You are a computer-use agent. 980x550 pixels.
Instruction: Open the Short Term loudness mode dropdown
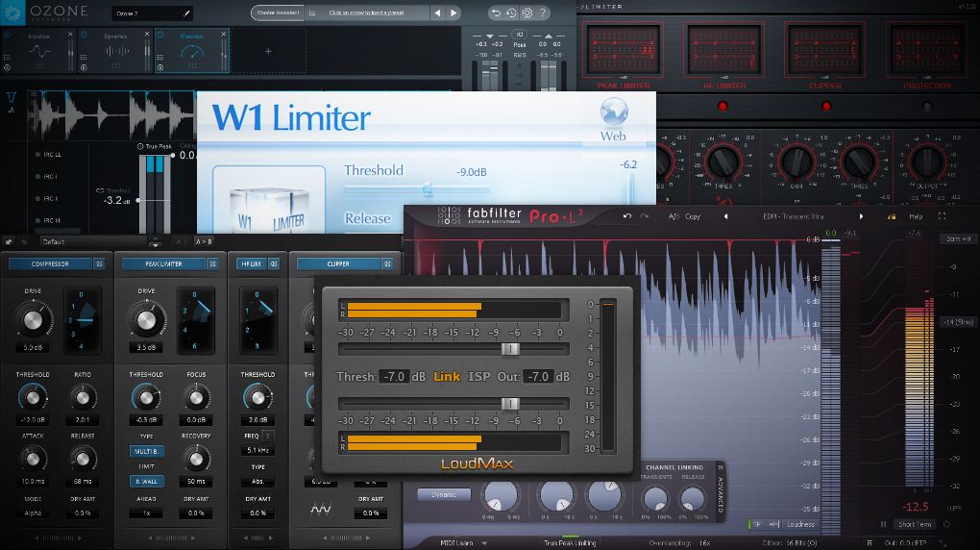tap(915, 524)
